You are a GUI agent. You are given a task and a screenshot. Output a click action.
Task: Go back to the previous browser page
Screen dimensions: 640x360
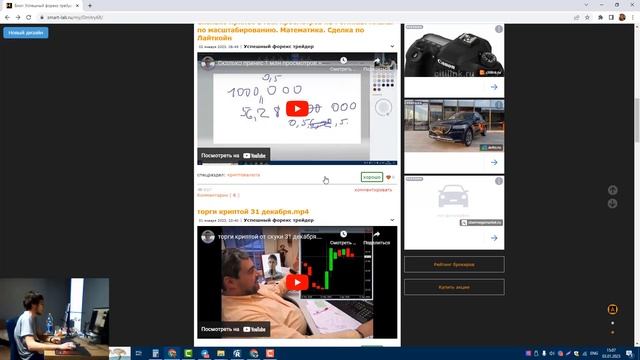(x=7, y=18)
